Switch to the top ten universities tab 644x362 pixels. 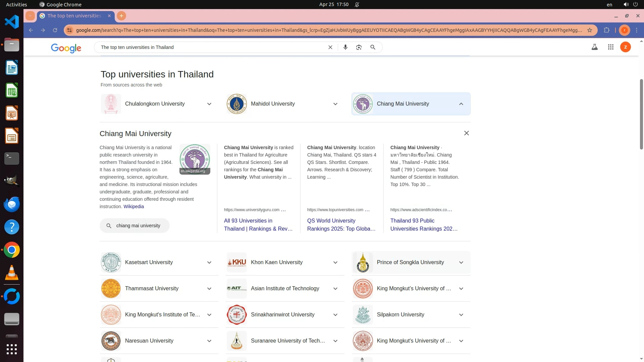tap(74, 16)
